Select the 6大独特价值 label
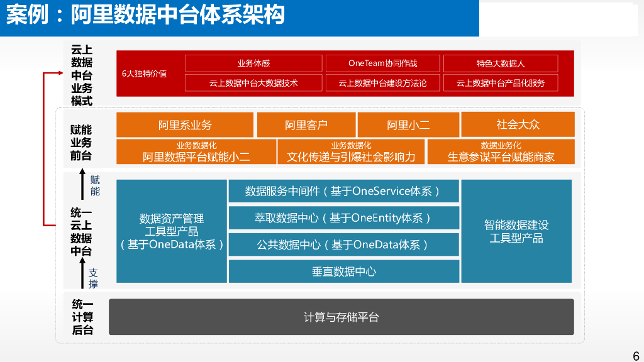 pos(144,74)
